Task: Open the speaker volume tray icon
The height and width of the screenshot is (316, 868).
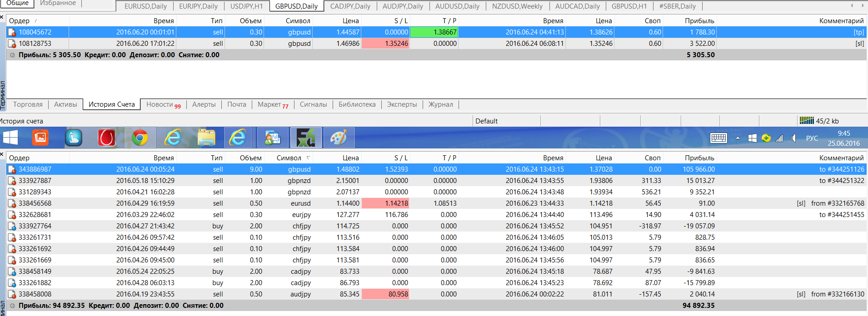Action: point(793,138)
